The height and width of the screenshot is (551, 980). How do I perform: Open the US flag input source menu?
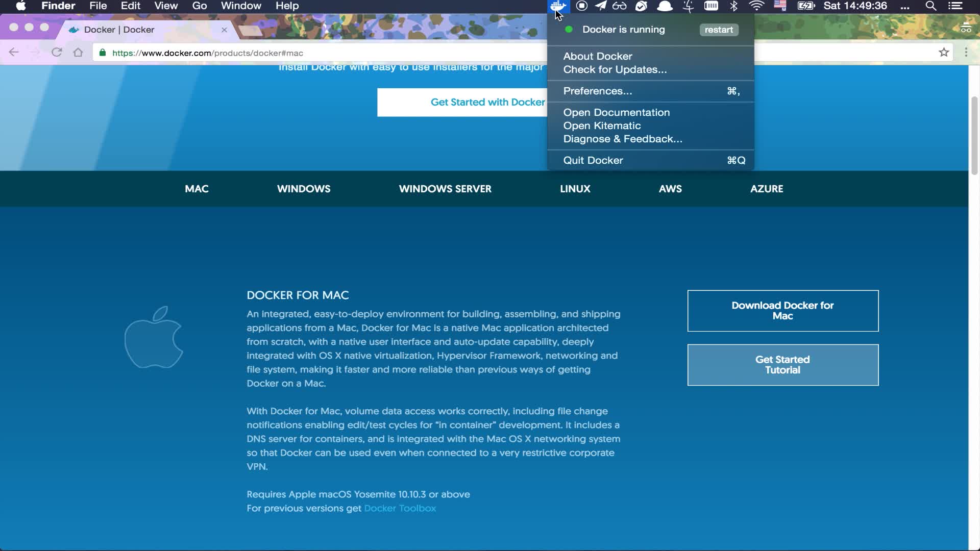[780, 6]
